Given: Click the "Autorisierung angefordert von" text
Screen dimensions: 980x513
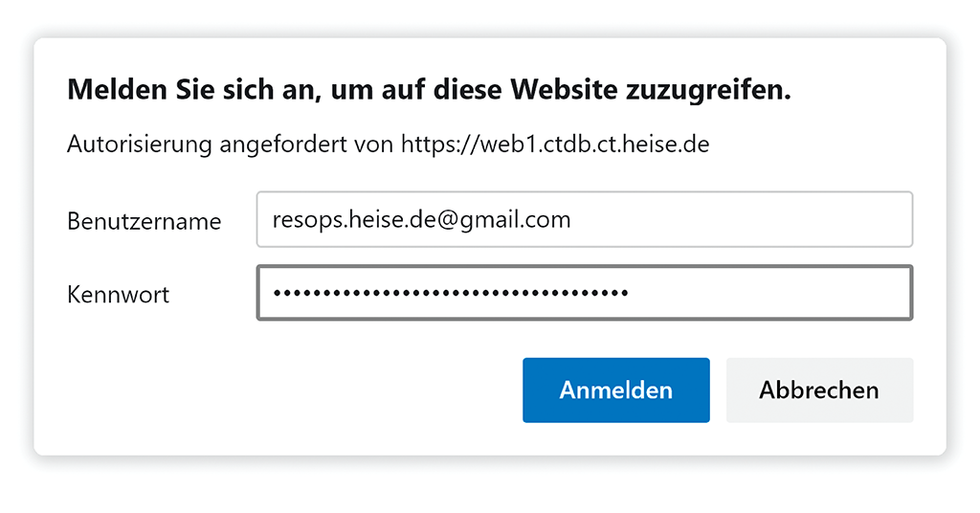Looking at the screenshot, I should (232, 145).
